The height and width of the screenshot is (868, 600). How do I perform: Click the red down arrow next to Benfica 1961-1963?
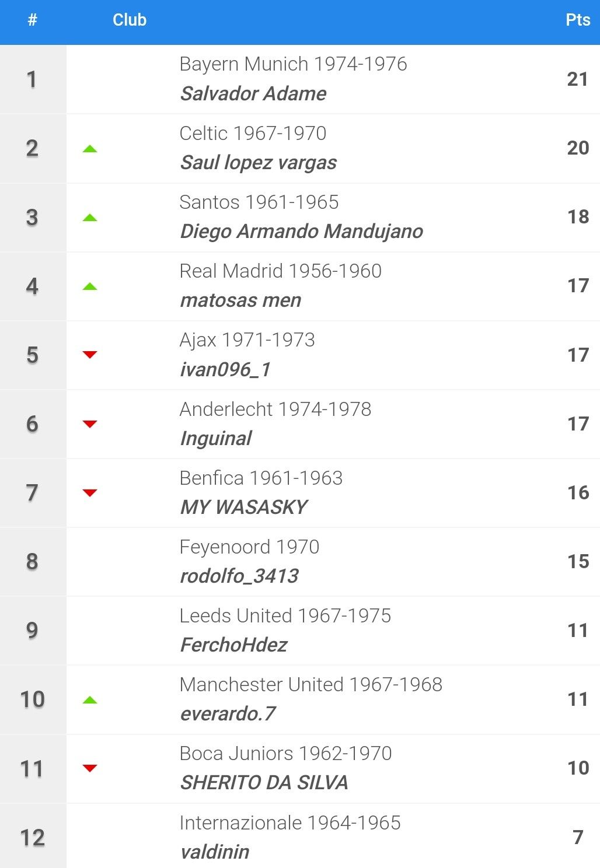[x=90, y=493]
